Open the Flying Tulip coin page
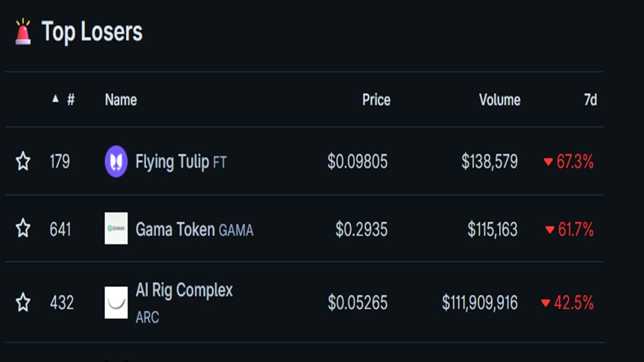The image size is (644, 362). click(172, 161)
